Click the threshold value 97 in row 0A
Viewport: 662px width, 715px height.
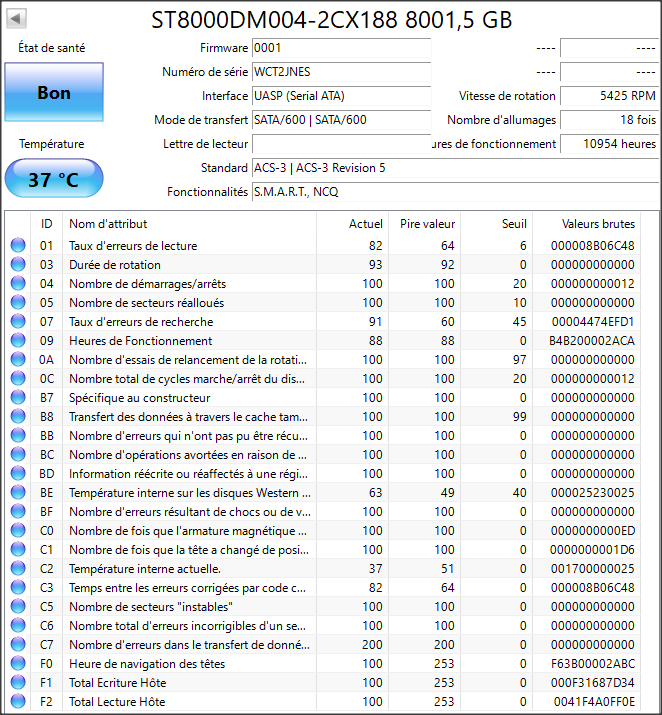click(519, 360)
